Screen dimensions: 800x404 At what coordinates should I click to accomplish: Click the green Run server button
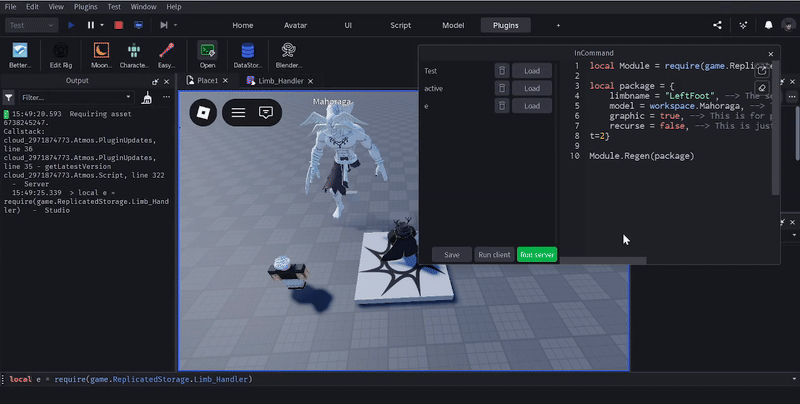pyautogui.click(x=537, y=255)
